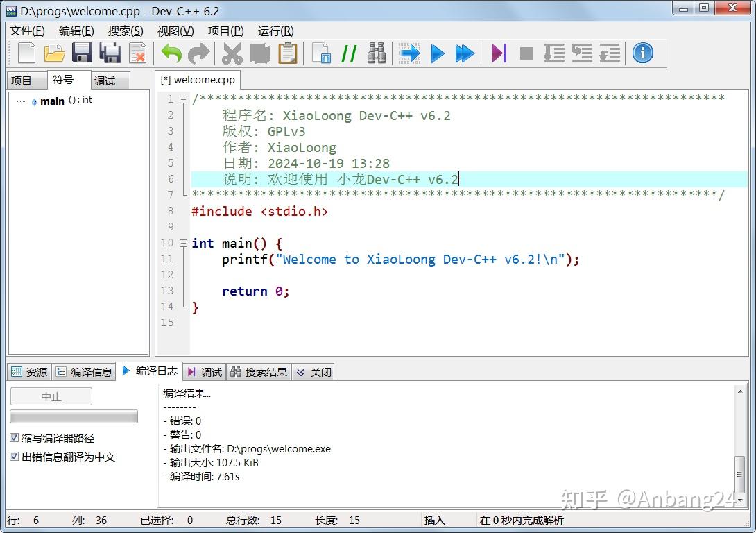Run the program with the Run icon

click(x=438, y=53)
